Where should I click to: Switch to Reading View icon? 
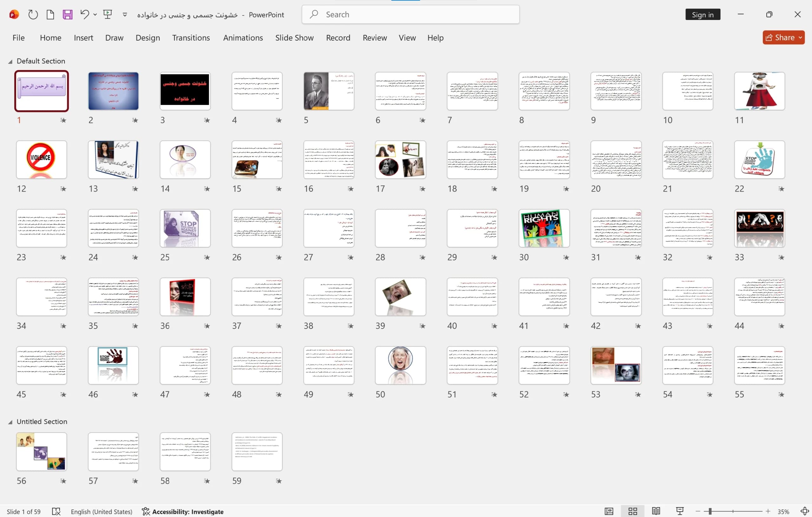pos(656,511)
